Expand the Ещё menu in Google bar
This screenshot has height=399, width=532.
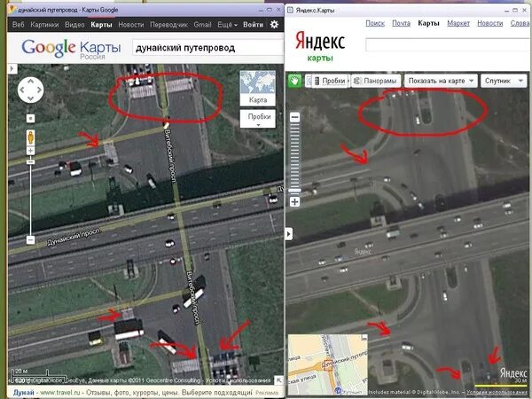coord(227,25)
